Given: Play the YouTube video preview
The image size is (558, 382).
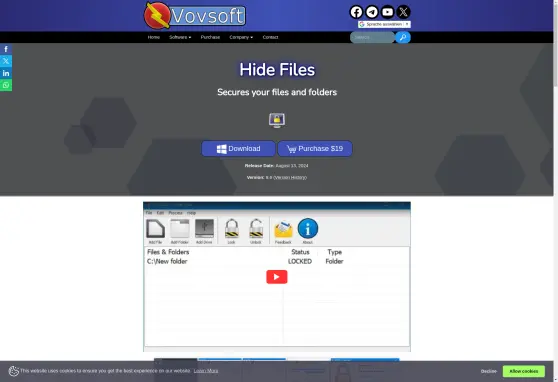Looking at the screenshot, I should (x=277, y=277).
